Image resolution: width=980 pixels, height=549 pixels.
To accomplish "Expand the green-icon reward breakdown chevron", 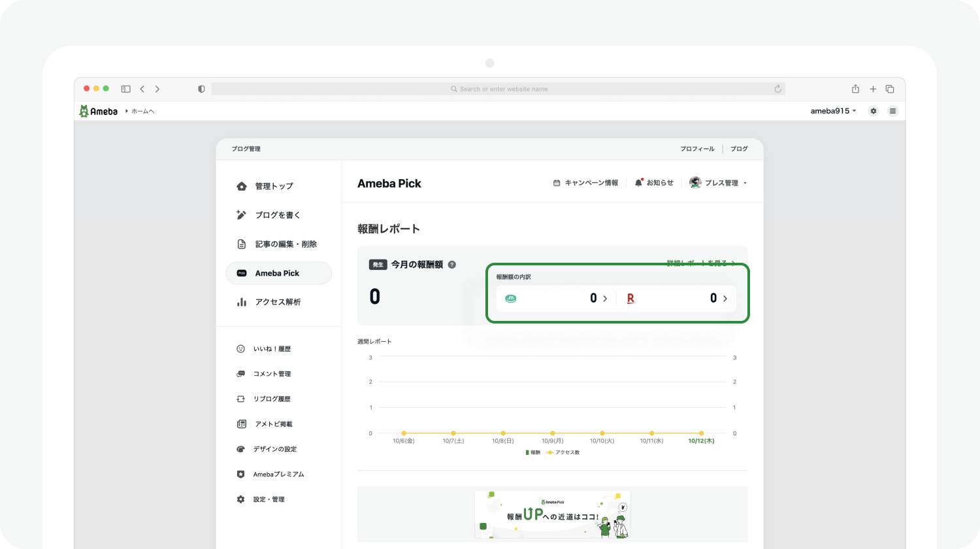I will (605, 298).
